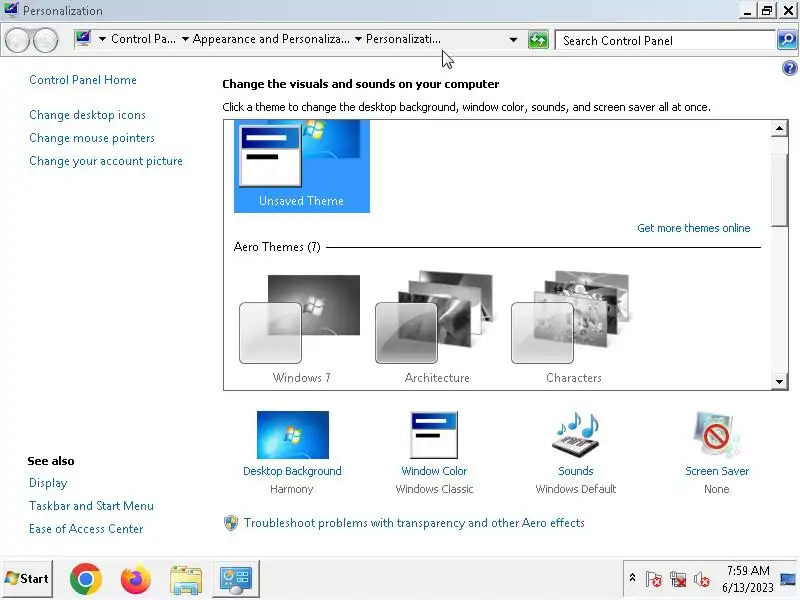Click the Personalization title bar icon
The width and height of the screenshot is (800, 600).
click(11, 10)
